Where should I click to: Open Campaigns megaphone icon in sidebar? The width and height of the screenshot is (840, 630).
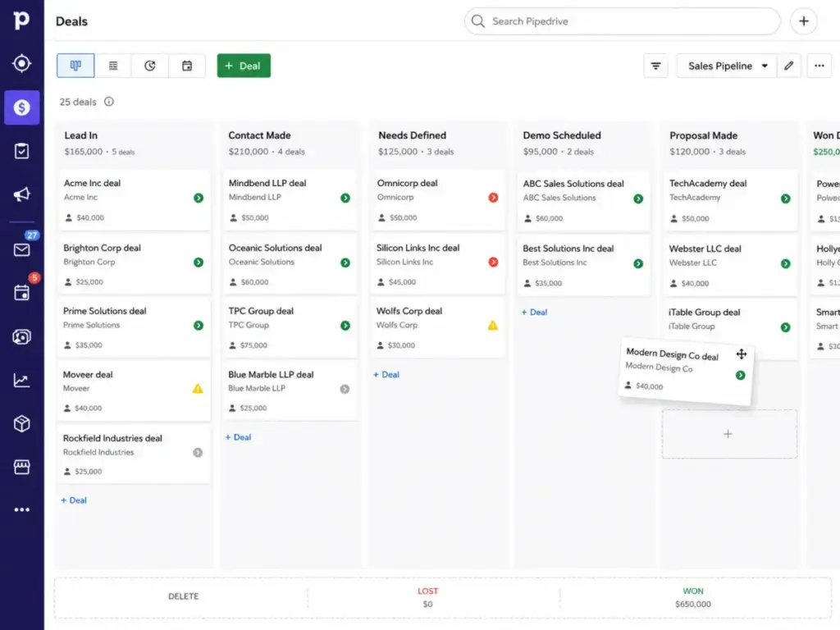click(21, 194)
